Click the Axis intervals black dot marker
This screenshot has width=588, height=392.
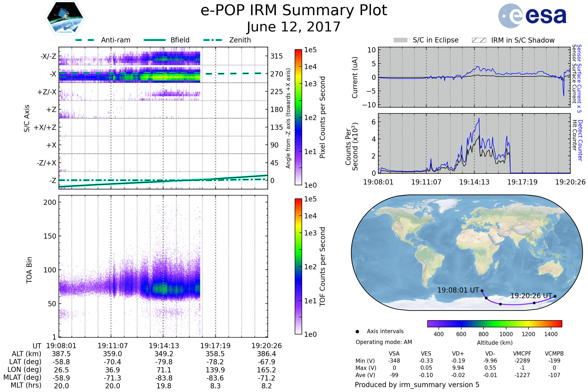coord(357,331)
